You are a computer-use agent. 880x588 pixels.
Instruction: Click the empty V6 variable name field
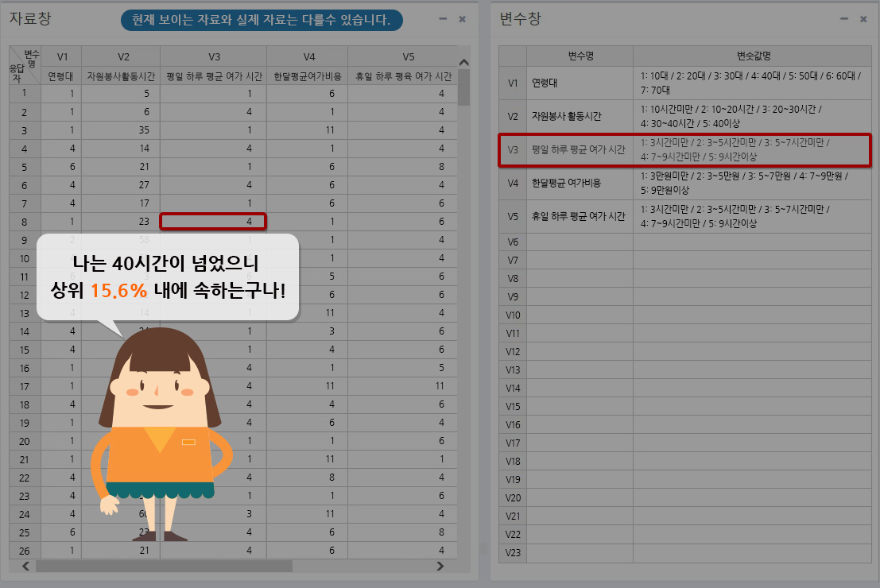coord(580,242)
